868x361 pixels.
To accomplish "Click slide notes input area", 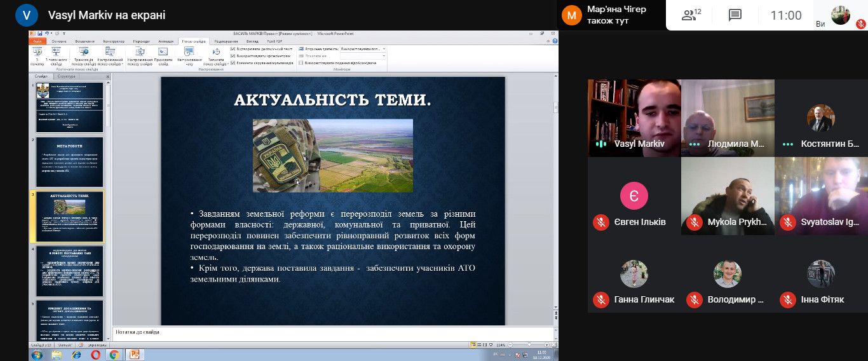I will point(334,332).
